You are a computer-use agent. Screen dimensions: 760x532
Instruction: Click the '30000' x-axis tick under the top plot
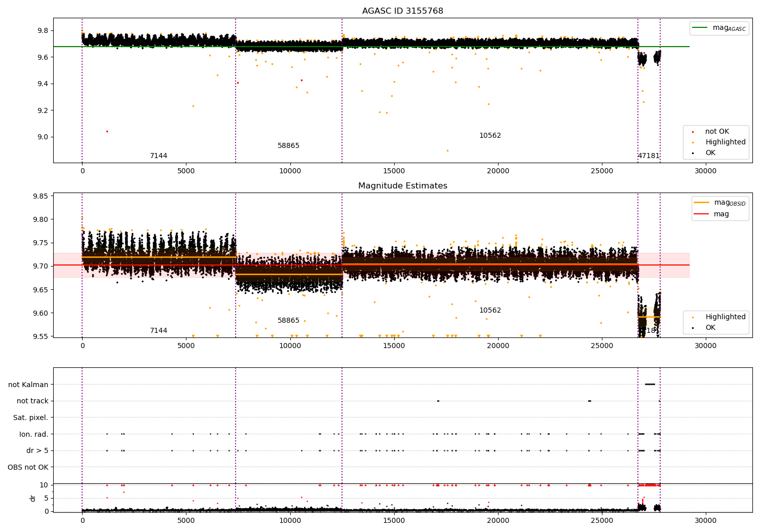(706, 171)
